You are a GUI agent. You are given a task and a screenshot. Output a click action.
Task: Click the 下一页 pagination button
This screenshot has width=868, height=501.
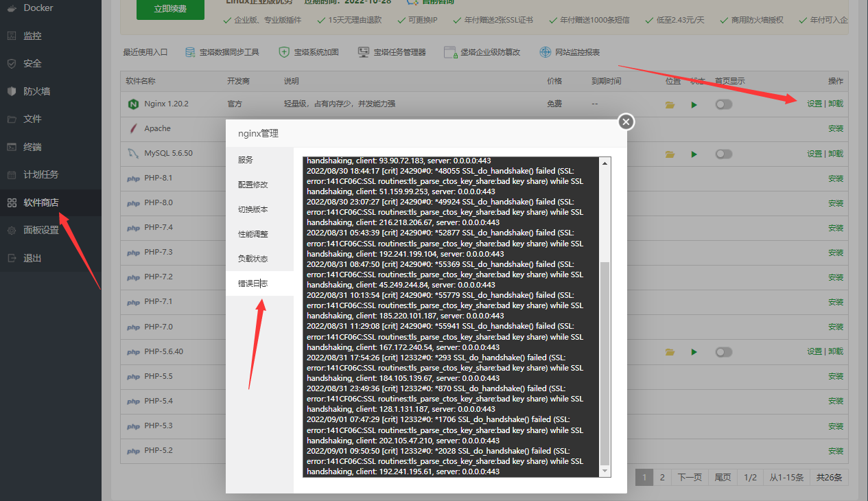pyautogui.click(x=690, y=477)
